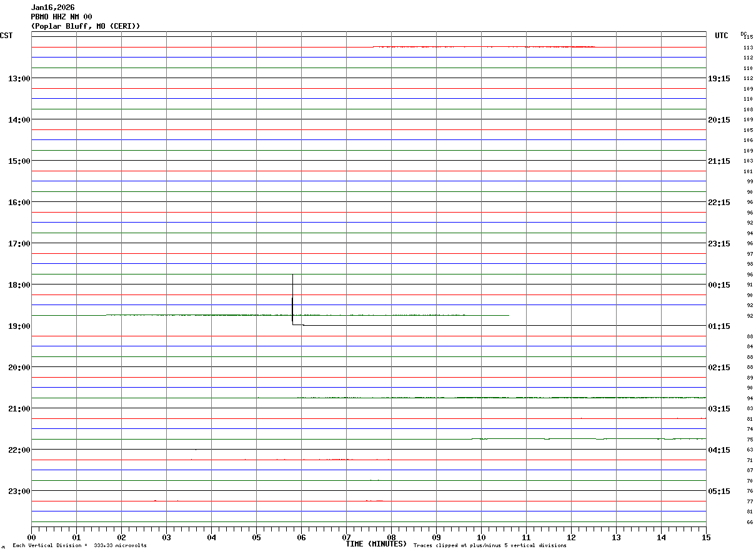Click the 333.33 microvolts vertical division note
Viewport: 756px width, 554px height.
[79, 546]
